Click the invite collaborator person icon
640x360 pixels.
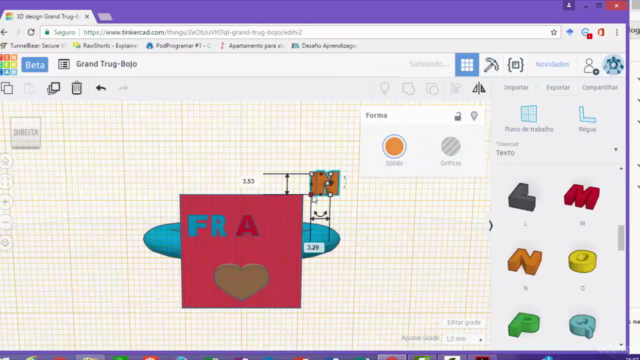[x=590, y=65]
